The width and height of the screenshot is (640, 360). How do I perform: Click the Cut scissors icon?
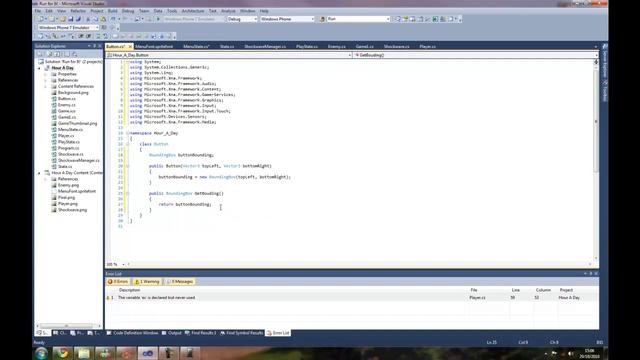click(x=88, y=19)
